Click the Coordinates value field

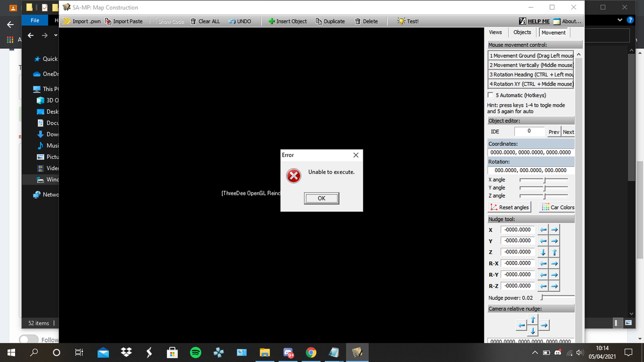[x=531, y=152]
